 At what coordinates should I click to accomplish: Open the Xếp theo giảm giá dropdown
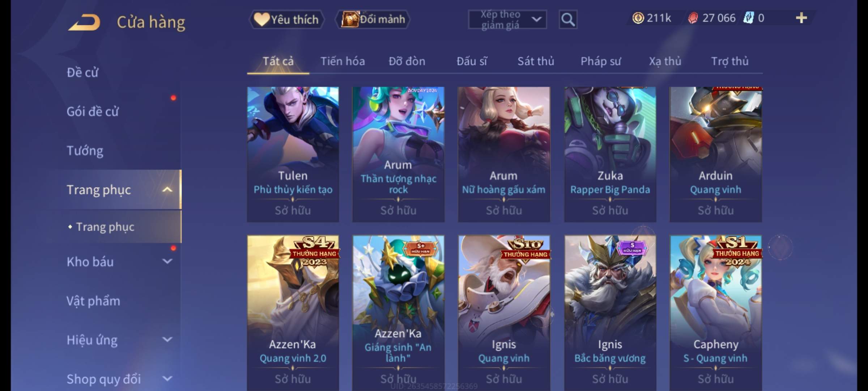[507, 20]
